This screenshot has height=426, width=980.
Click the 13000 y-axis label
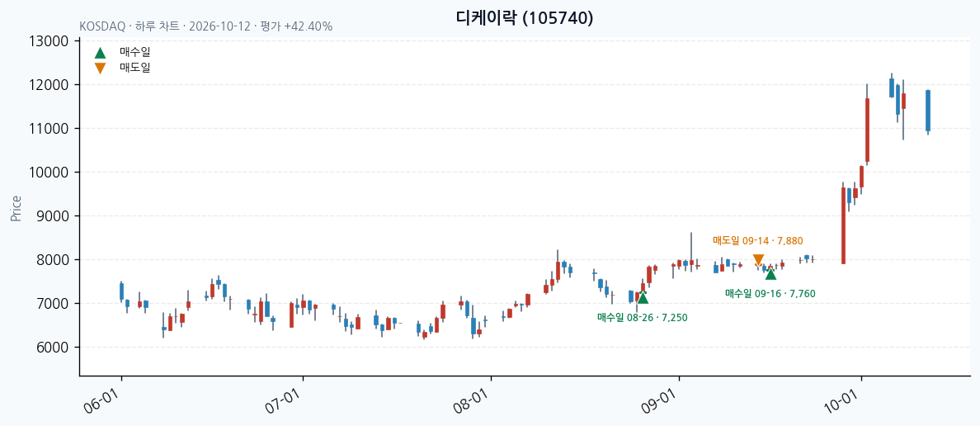click(x=49, y=41)
